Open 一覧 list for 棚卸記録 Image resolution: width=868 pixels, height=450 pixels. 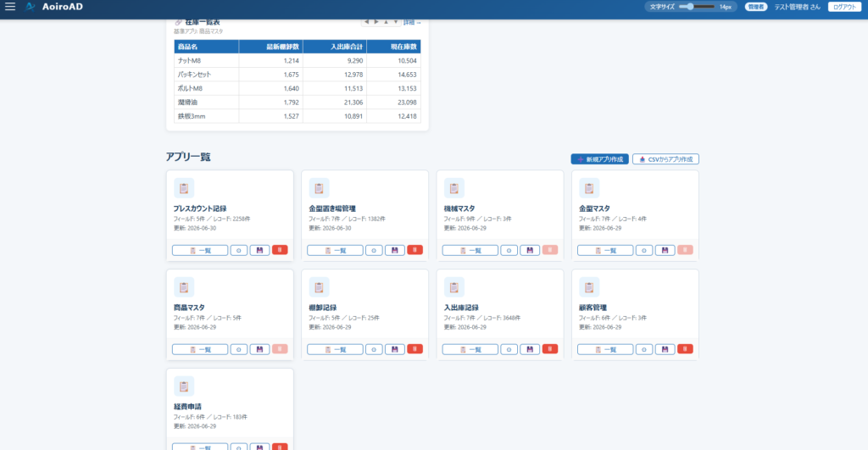pos(335,349)
